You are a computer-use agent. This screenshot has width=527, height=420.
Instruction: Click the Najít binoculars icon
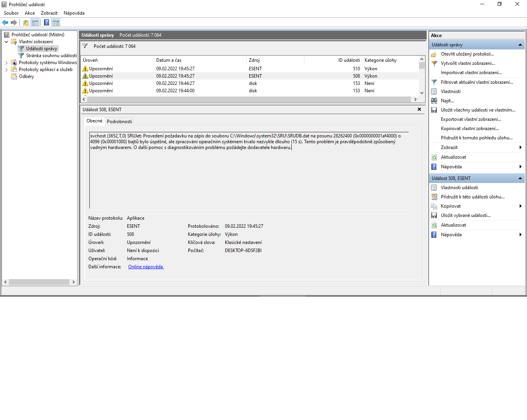(x=434, y=101)
